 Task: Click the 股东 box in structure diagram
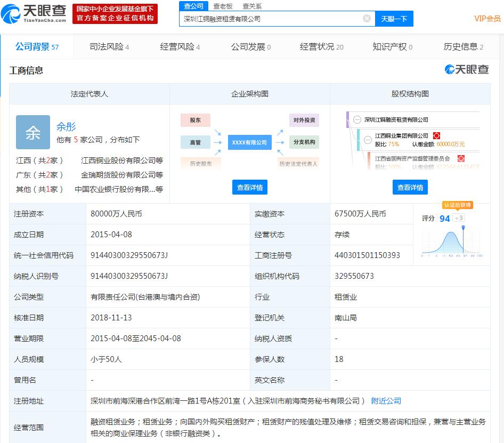point(196,120)
